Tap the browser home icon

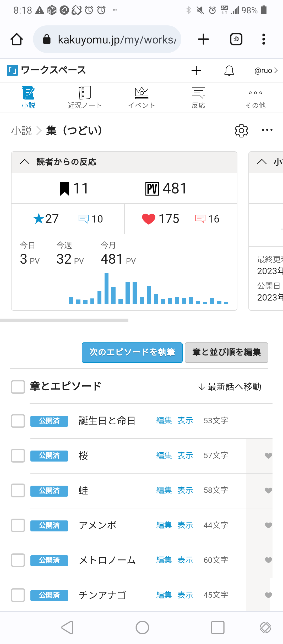point(17,40)
